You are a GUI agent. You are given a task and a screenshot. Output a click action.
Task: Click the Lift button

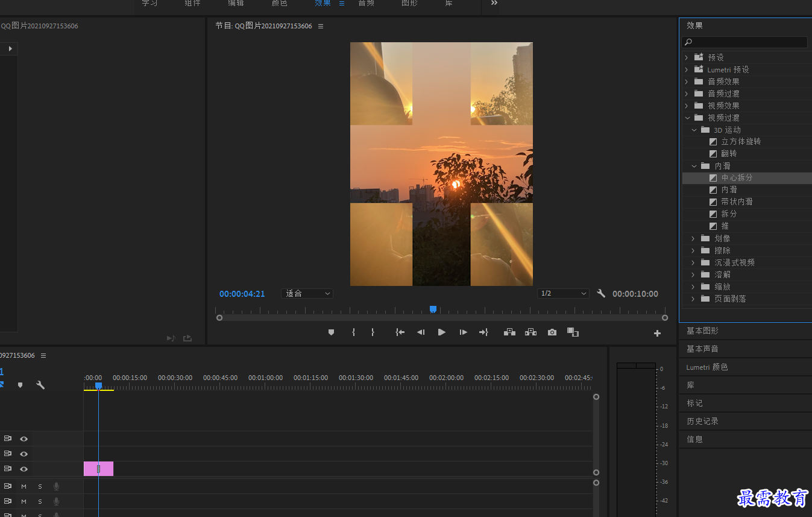coord(509,332)
